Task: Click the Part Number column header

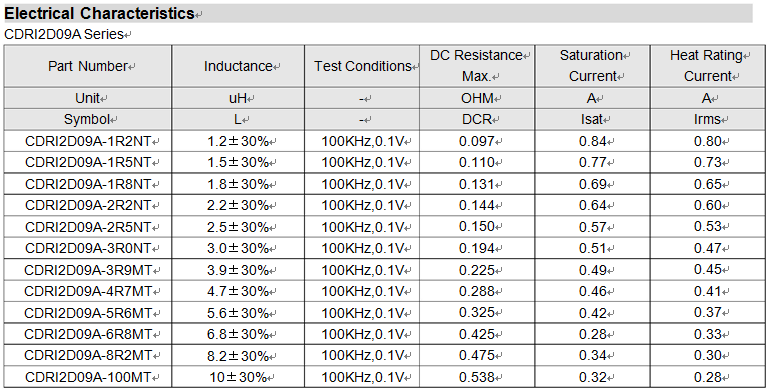Action: 88,66
